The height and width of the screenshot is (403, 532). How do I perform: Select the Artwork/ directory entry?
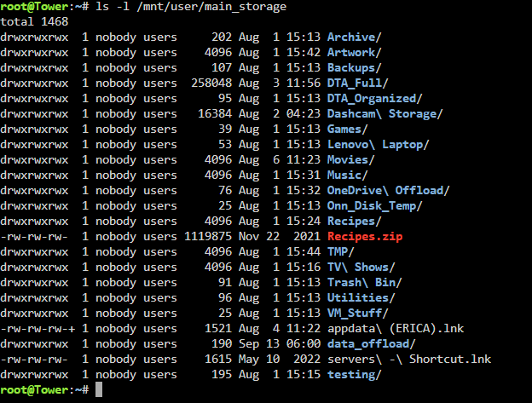click(x=354, y=53)
